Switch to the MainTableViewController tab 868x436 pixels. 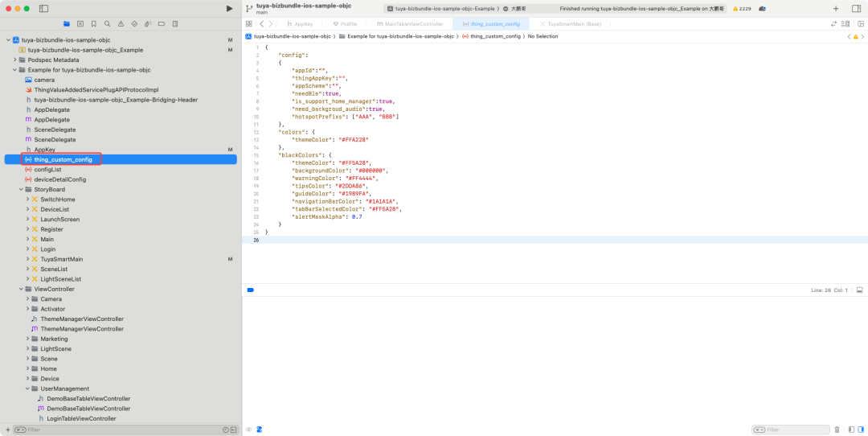[410, 24]
